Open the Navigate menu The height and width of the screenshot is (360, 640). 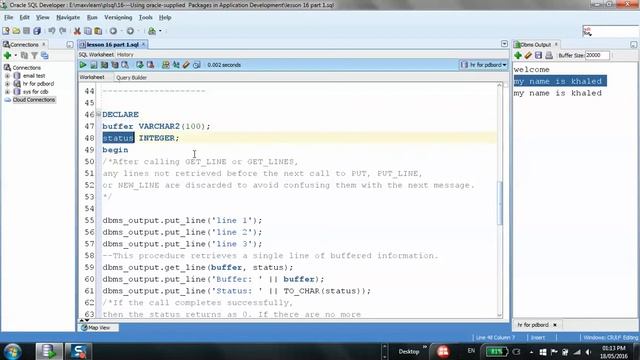68,18
